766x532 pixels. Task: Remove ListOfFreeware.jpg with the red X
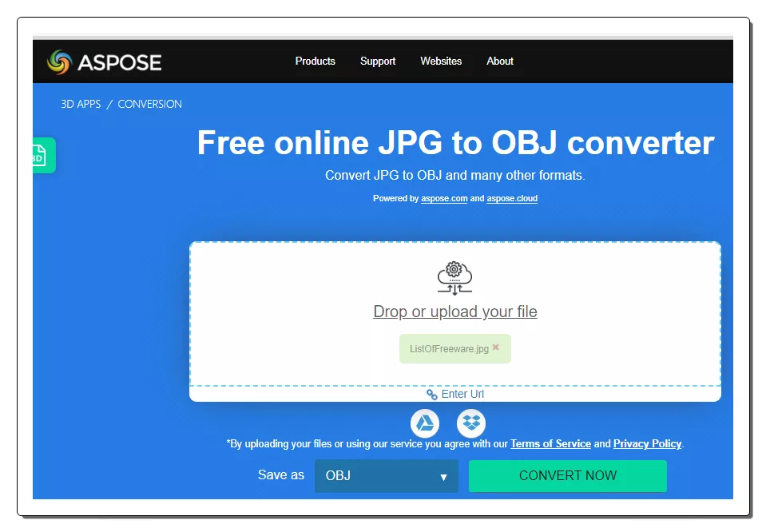click(496, 347)
